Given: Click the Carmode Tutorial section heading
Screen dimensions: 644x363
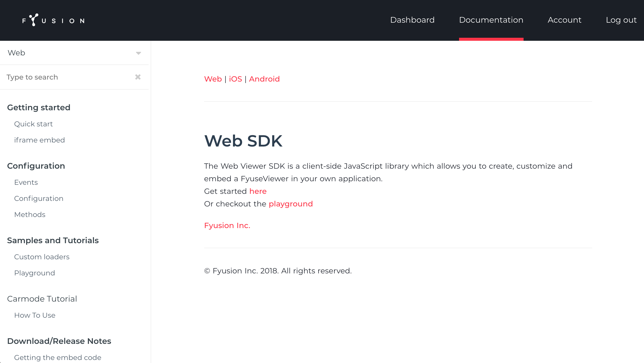Looking at the screenshot, I should coord(42,299).
